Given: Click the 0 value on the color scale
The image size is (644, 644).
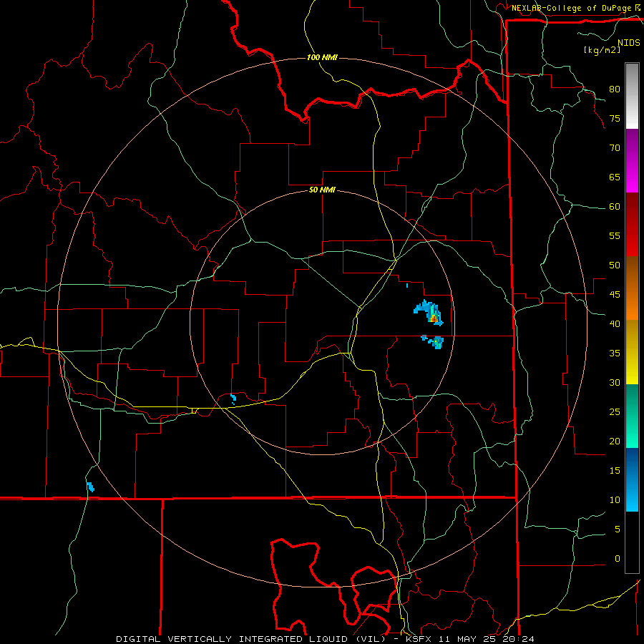Looking at the screenshot, I should click(618, 559).
